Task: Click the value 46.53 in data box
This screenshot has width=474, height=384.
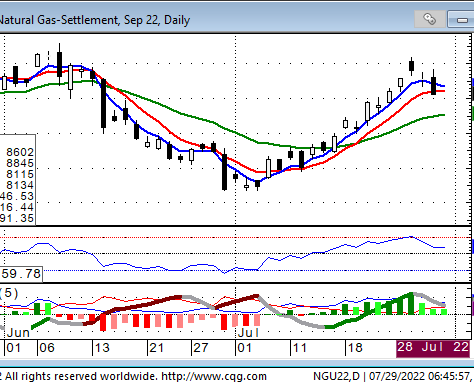Action: coord(17,196)
